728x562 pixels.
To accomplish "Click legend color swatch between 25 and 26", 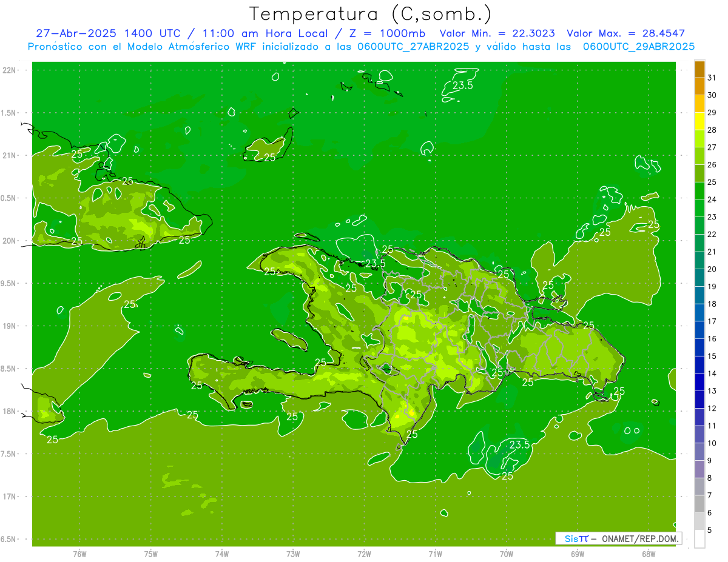I will [699, 173].
